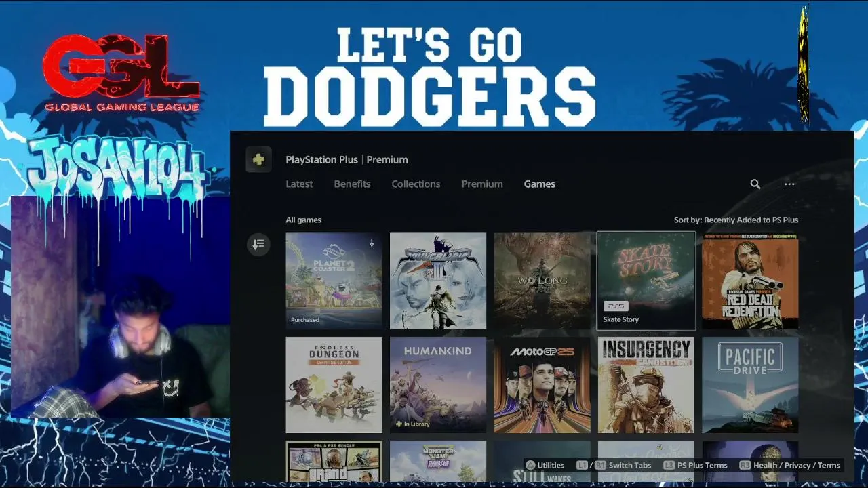
Task: Open the MotoGP 25 game tile
Action: tap(542, 385)
